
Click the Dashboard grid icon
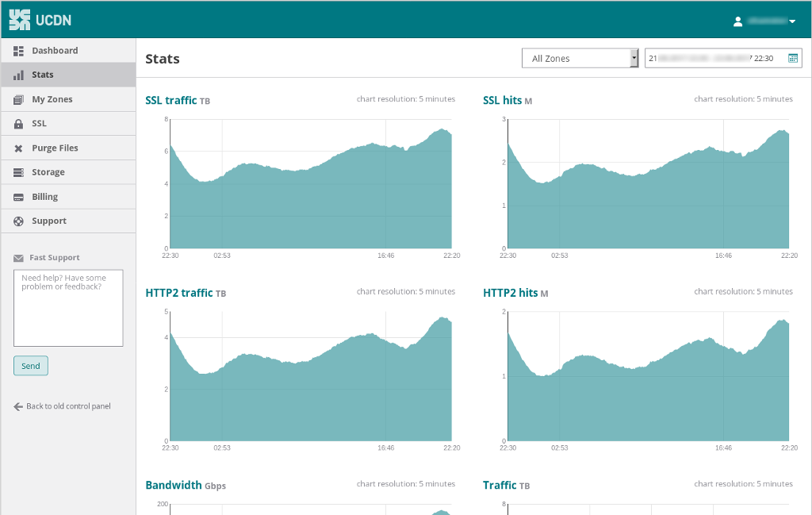click(x=18, y=51)
